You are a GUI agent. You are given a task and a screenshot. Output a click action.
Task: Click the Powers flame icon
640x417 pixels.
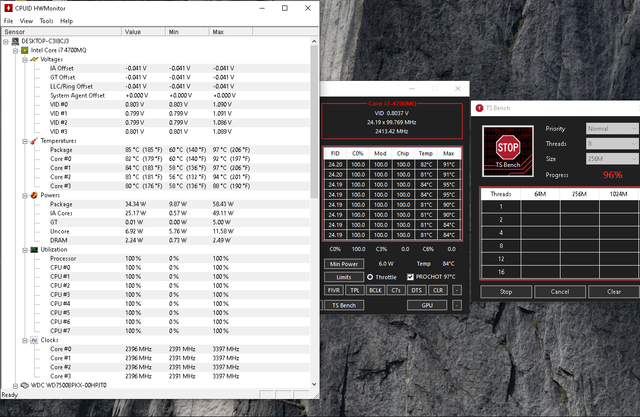34,195
